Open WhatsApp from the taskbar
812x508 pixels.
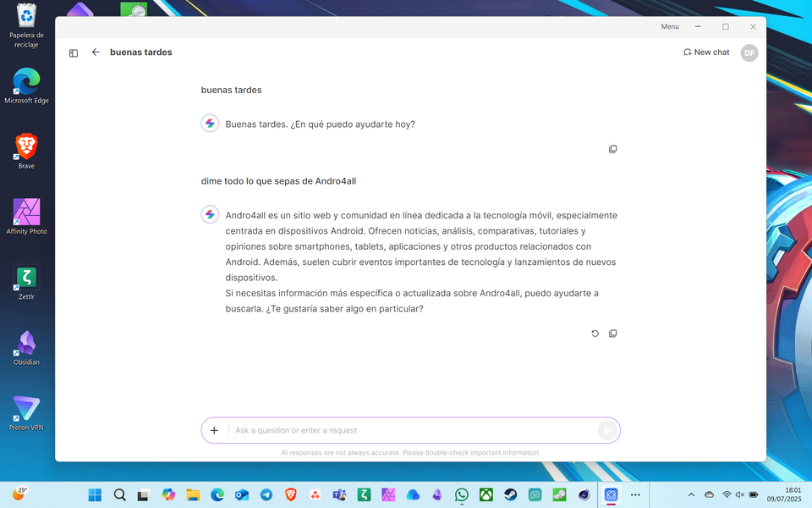pos(462,495)
